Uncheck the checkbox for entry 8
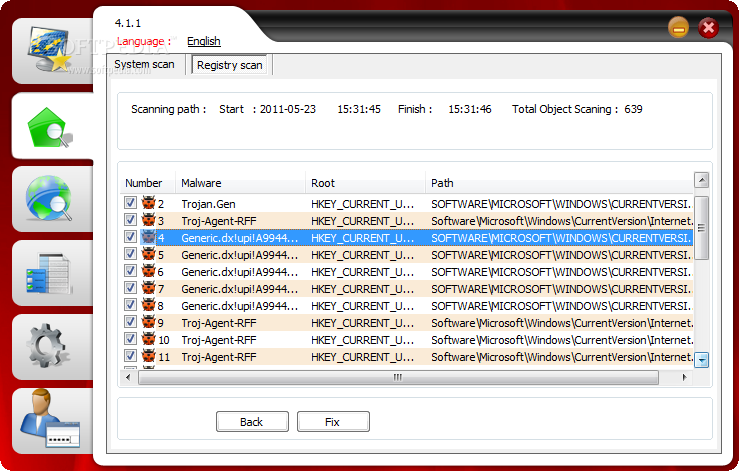The width and height of the screenshot is (739, 471). tap(130, 305)
